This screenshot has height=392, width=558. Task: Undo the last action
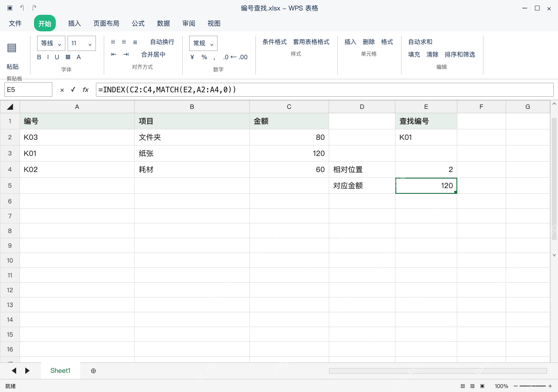pyautogui.click(x=22, y=8)
